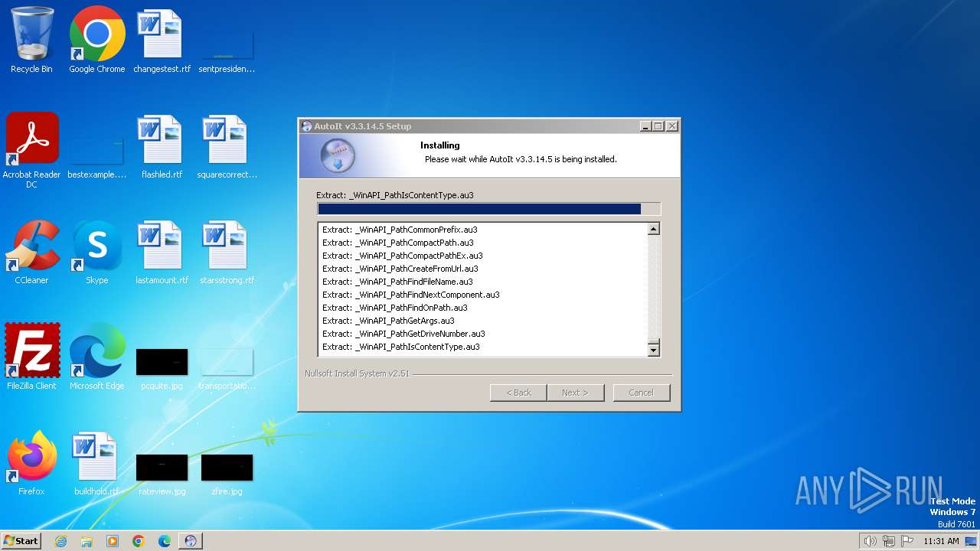Select the squarecorrect desktop file
Viewport: 980px width, 551px height.
[x=227, y=147]
